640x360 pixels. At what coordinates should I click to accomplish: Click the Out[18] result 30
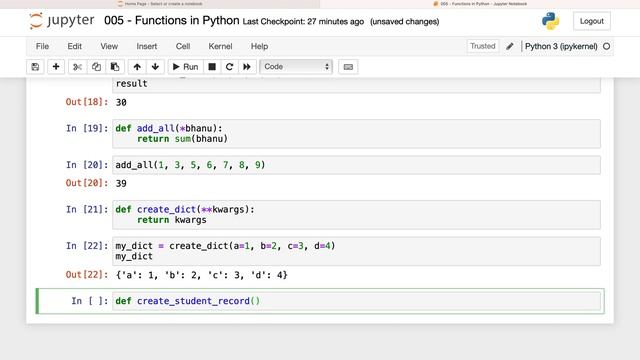(121, 102)
